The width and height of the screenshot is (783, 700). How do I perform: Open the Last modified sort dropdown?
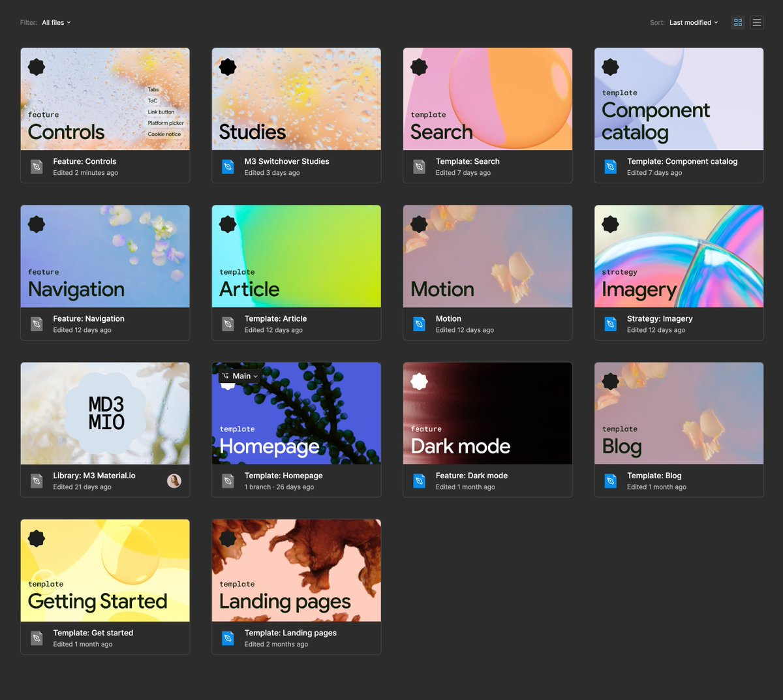pyautogui.click(x=693, y=22)
